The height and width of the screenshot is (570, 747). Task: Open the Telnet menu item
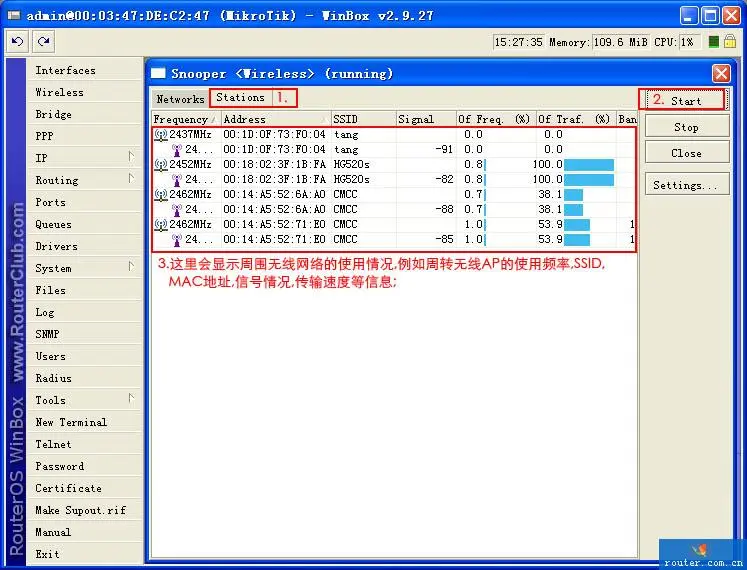point(84,444)
